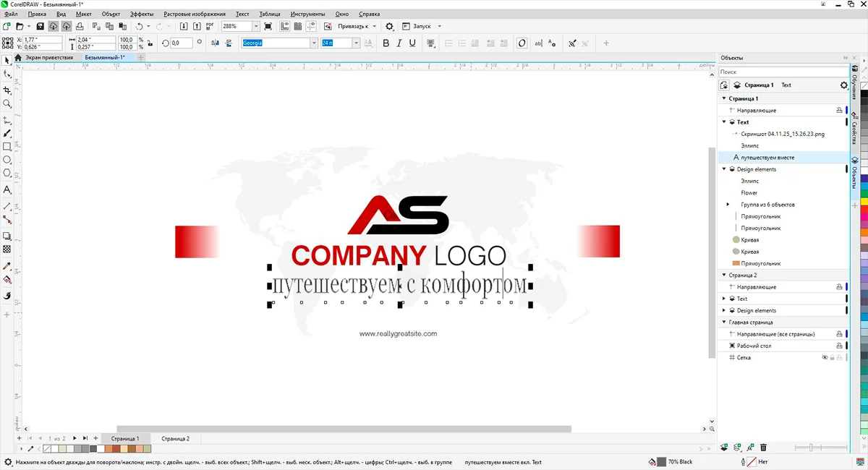Open the zoom level dropdown

256,27
